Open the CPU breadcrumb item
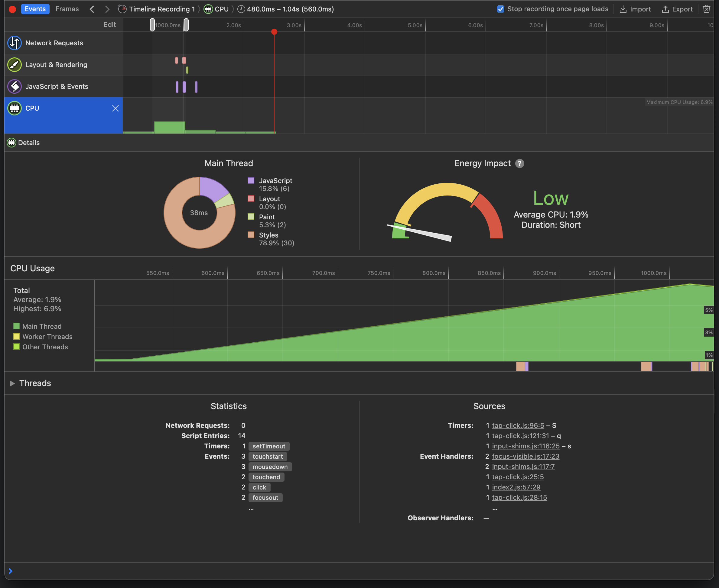This screenshot has height=588, width=719. tap(216, 9)
